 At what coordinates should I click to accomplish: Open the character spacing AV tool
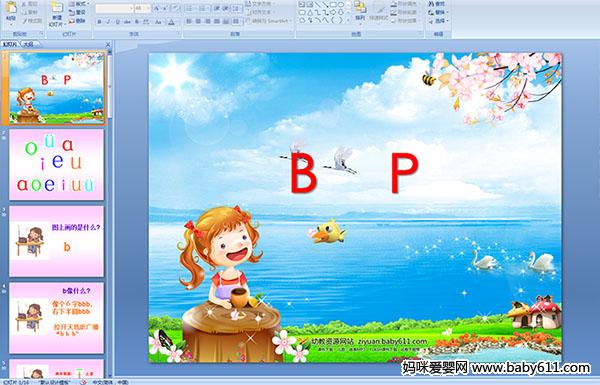[147, 22]
